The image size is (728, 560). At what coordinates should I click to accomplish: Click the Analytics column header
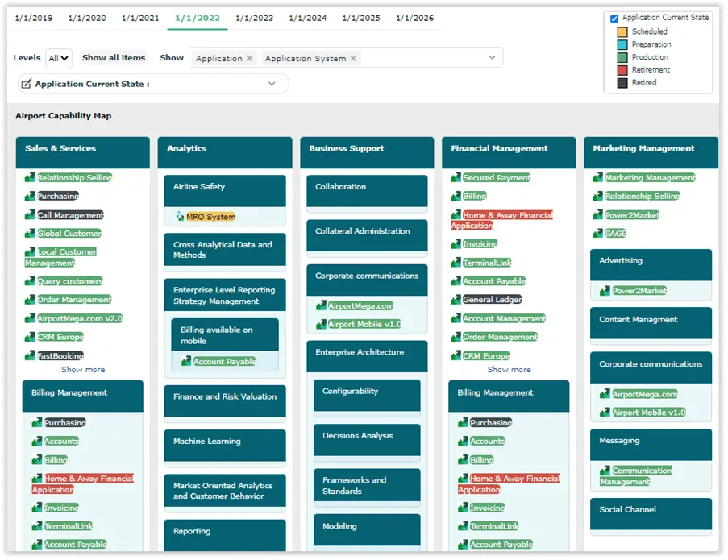pyautogui.click(x=225, y=152)
